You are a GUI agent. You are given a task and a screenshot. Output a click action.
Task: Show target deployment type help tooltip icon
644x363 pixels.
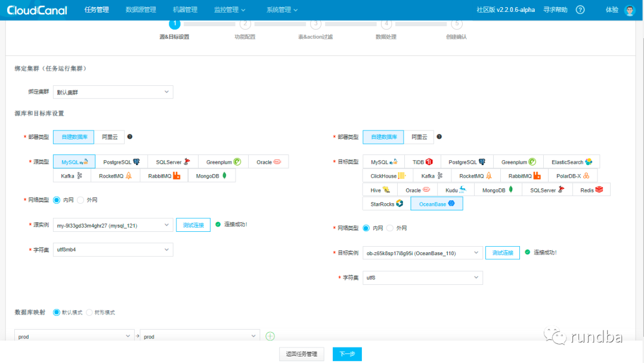point(439,136)
